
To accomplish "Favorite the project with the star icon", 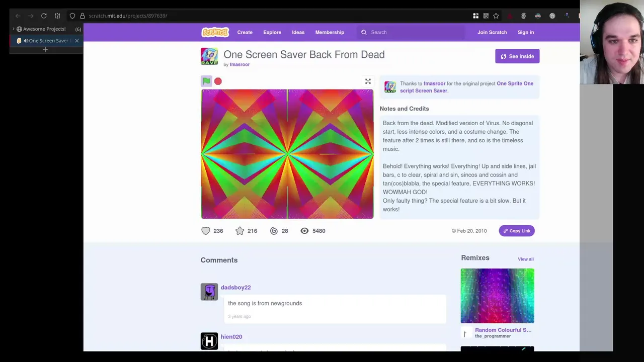I will click(240, 231).
